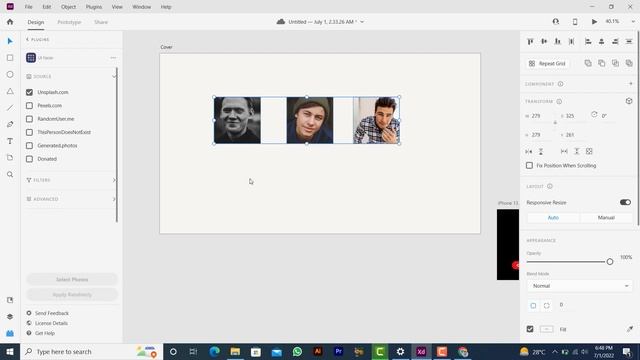This screenshot has height=360, width=640.
Task: Click the Distribute Vertically icon
Action: (x=629, y=41)
